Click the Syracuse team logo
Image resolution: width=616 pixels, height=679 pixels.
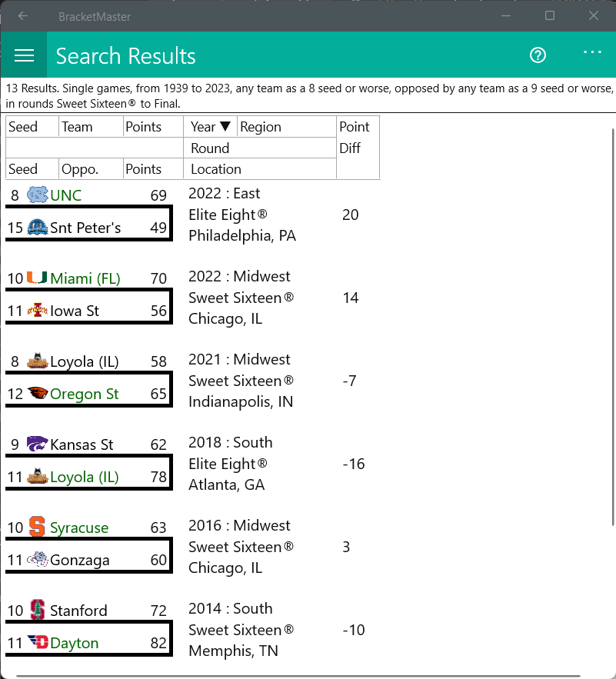pos(37,527)
